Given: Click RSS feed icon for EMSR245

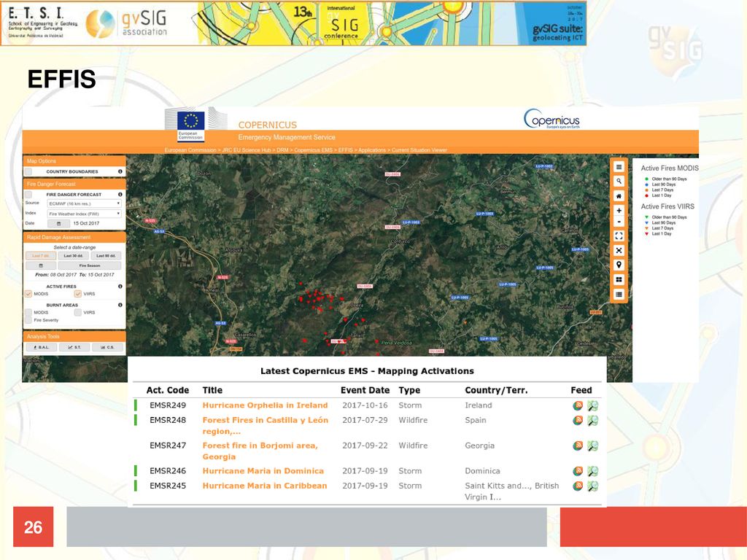Looking at the screenshot, I should 578,486.
